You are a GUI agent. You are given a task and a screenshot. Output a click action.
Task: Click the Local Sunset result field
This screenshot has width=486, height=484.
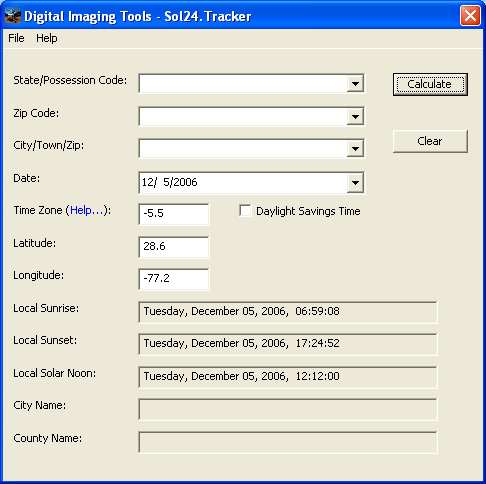(x=288, y=344)
